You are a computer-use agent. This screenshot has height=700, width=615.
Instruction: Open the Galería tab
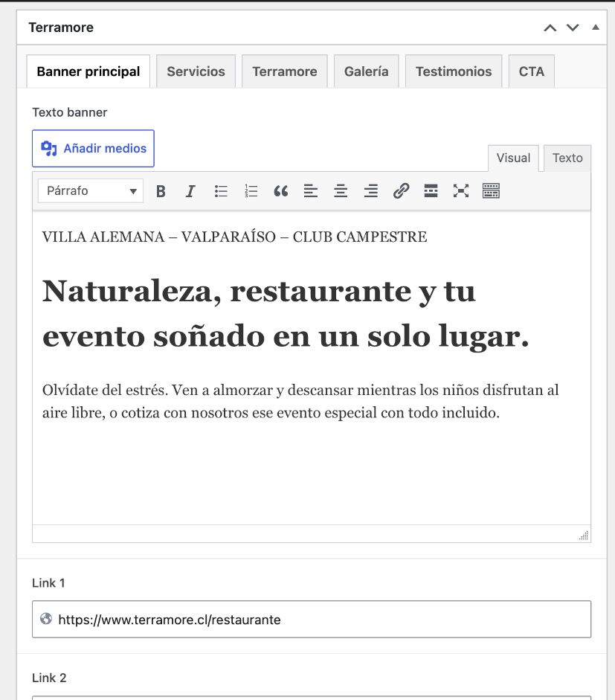[367, 71]
